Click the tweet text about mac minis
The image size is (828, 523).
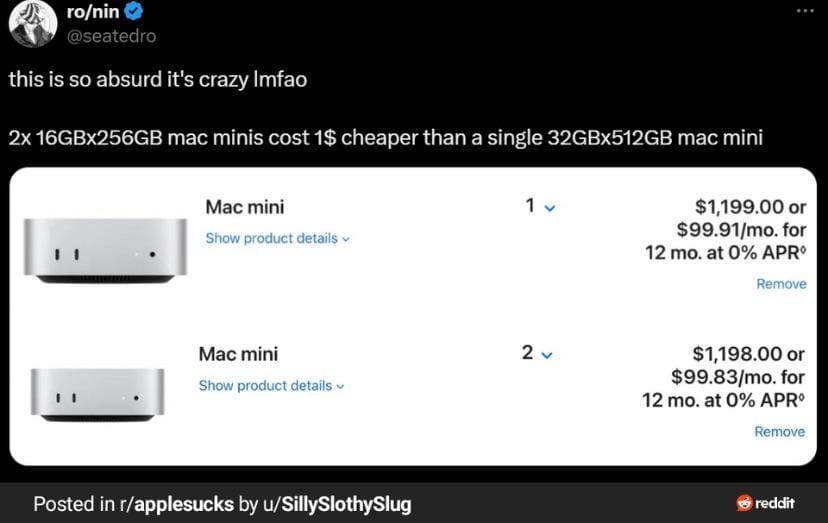(x=385, y=137)
